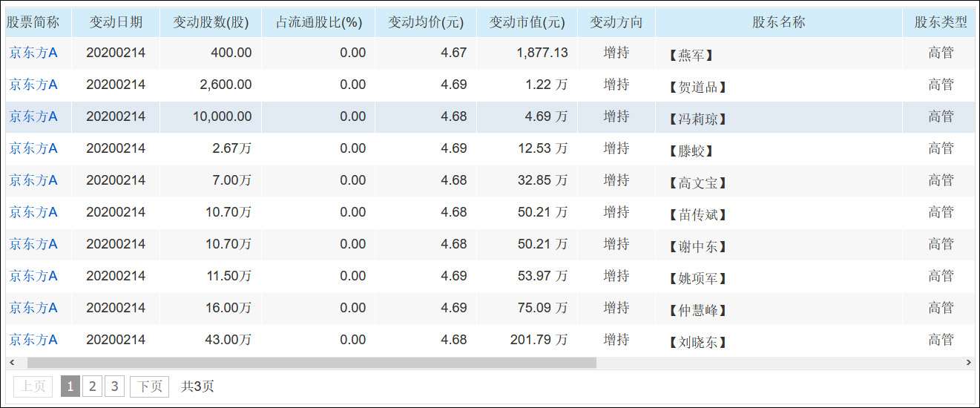Click the 32.85 万 market value cell
The image size is (980, 408).
(x=527, y=180)
